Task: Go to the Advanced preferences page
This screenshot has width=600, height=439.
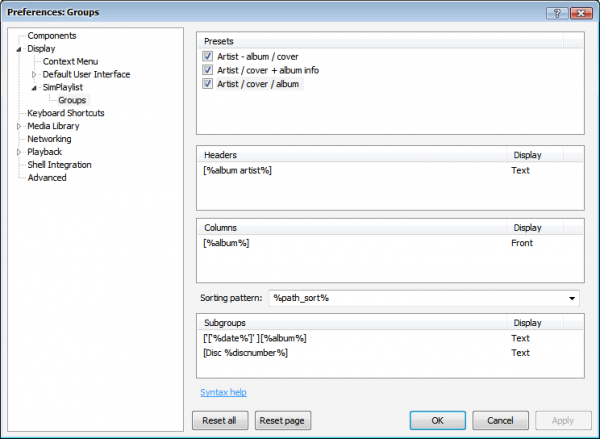Action: click(x=47, y=178)
